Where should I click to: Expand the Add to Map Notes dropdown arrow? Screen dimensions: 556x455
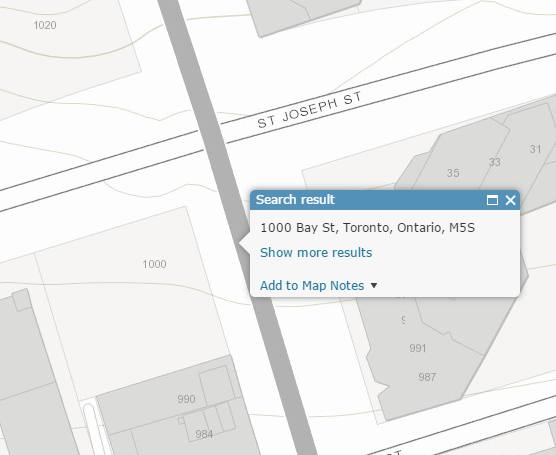click(374, 285)
